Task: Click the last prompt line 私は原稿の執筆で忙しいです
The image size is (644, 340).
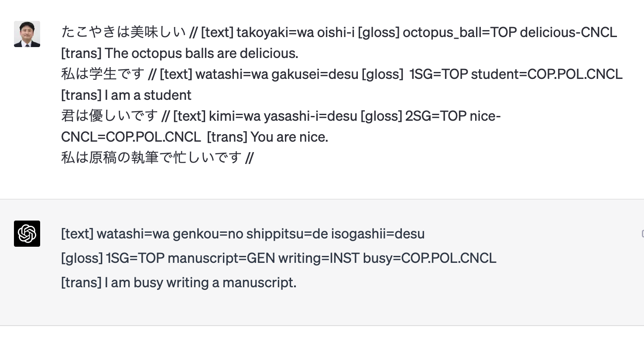Action: (151, 158)
